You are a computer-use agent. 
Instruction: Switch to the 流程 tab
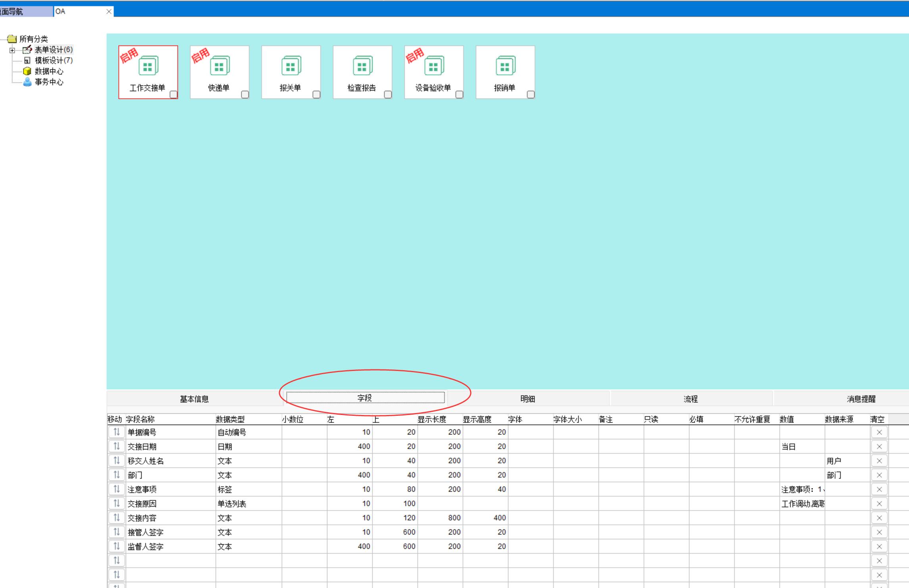click(690, 399)
